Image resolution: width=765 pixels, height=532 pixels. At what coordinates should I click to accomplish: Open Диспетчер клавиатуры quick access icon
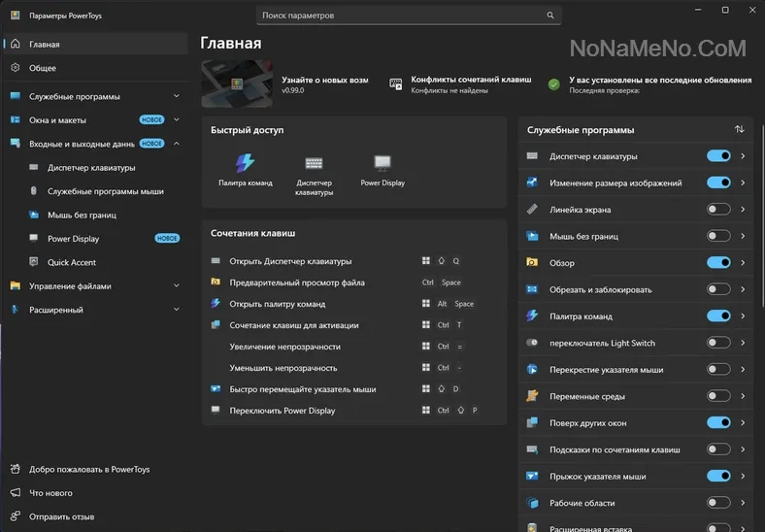click(x=314, y=164)
